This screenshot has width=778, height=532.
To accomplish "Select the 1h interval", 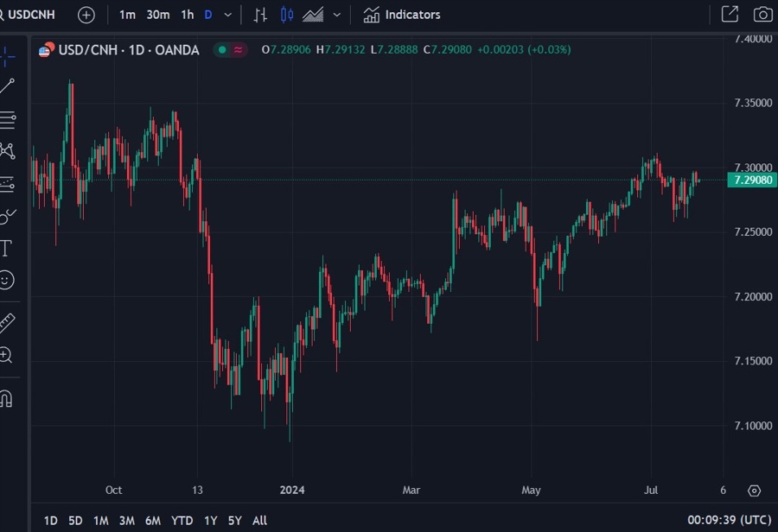I will click(187, 14).
